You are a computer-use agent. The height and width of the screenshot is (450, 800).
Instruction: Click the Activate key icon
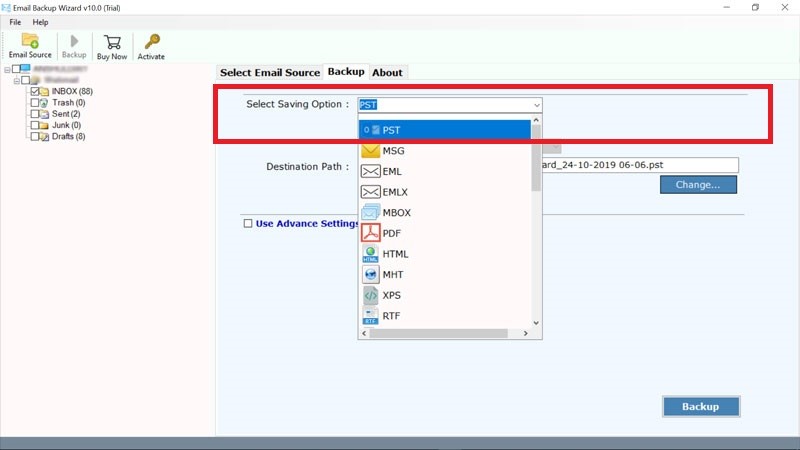[x=151, y=45]
